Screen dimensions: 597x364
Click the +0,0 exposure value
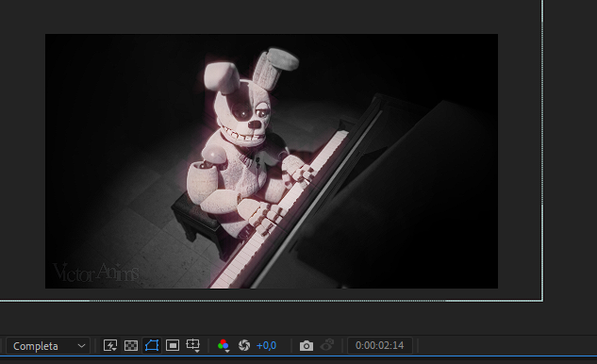(267, 346)
